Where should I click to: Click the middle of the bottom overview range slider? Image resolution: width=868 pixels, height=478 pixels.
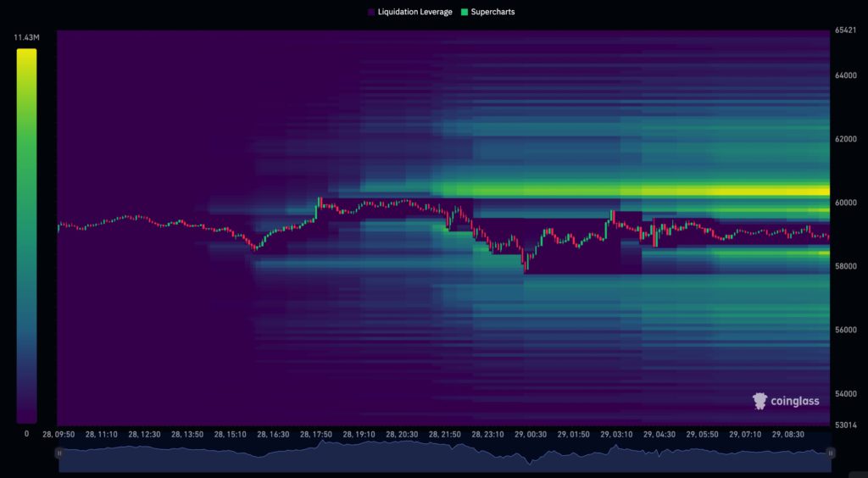[445, 456]
